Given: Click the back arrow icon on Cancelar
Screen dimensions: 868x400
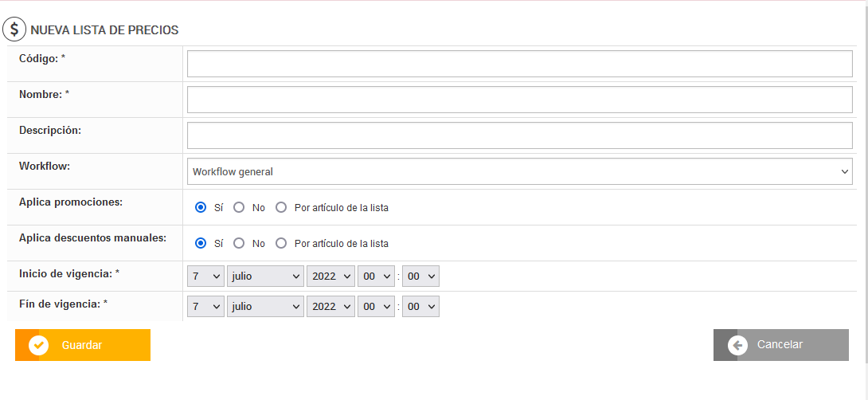Looking at the screenshot, I should click(738, 345).
